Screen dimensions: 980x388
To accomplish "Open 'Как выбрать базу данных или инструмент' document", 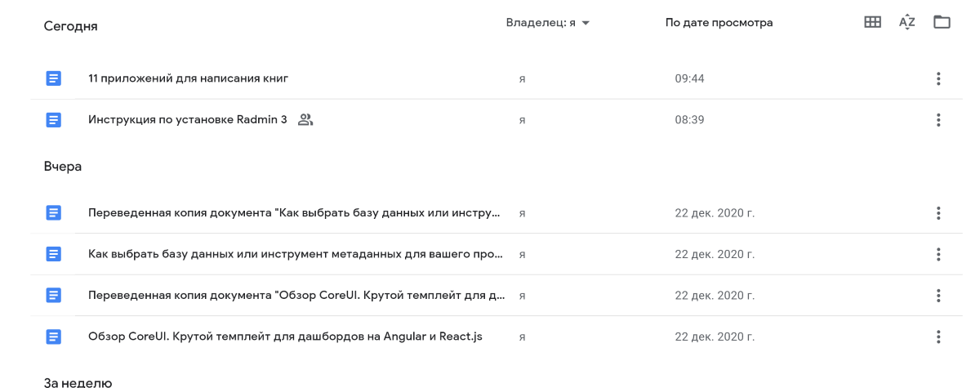I will point(294,254).
